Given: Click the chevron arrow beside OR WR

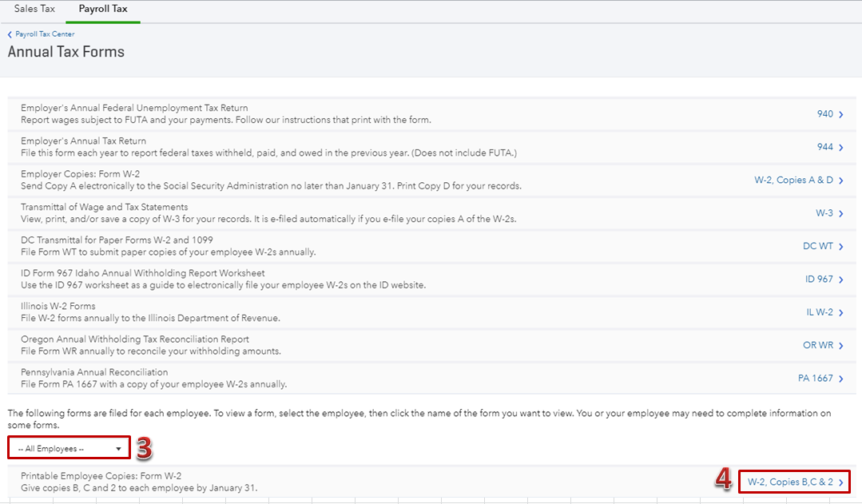Looking at the screenshot, I should tap(841, 346).
